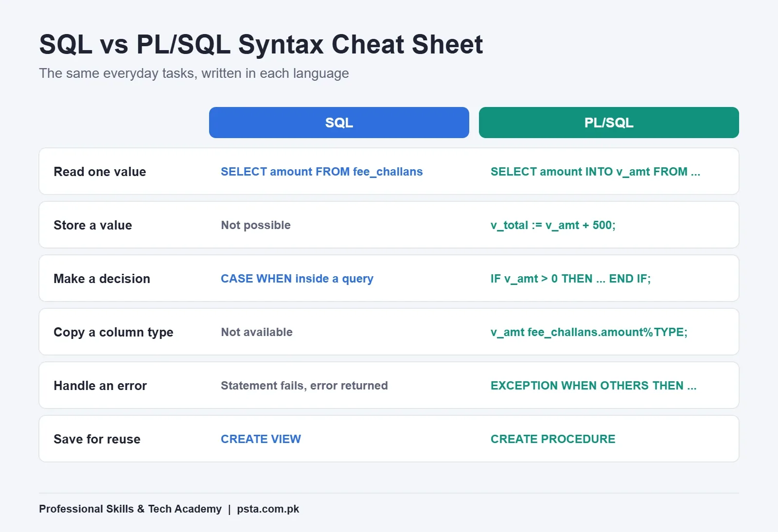Click 'CREATE PROCEDURE' text
The image size is (778, 532).
pos(553,439)
